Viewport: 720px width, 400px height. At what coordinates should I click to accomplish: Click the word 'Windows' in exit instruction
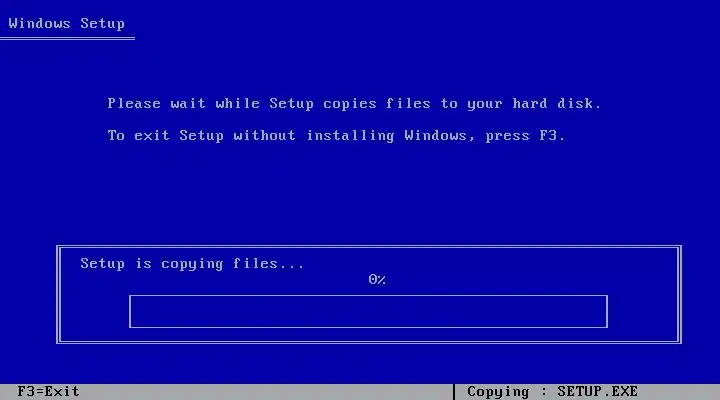click(435, 135)
